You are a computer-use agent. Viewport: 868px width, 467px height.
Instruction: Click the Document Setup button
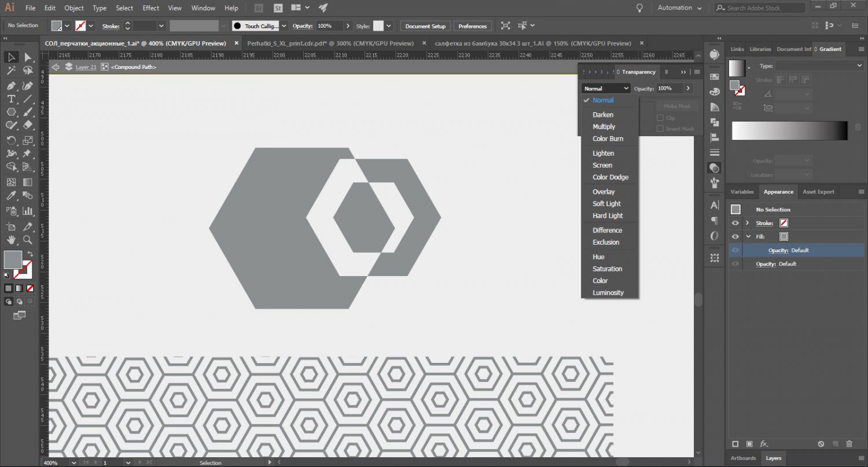[x=425, y=26]
